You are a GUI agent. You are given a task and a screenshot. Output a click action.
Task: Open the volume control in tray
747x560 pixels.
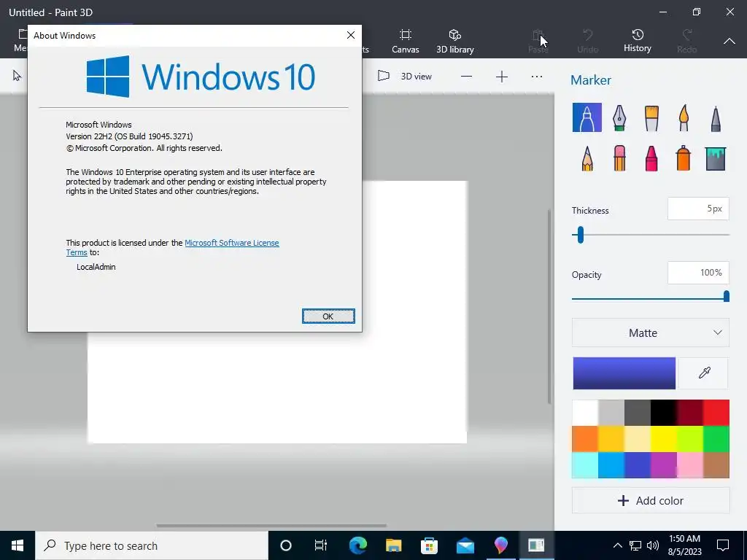(653, 545)
